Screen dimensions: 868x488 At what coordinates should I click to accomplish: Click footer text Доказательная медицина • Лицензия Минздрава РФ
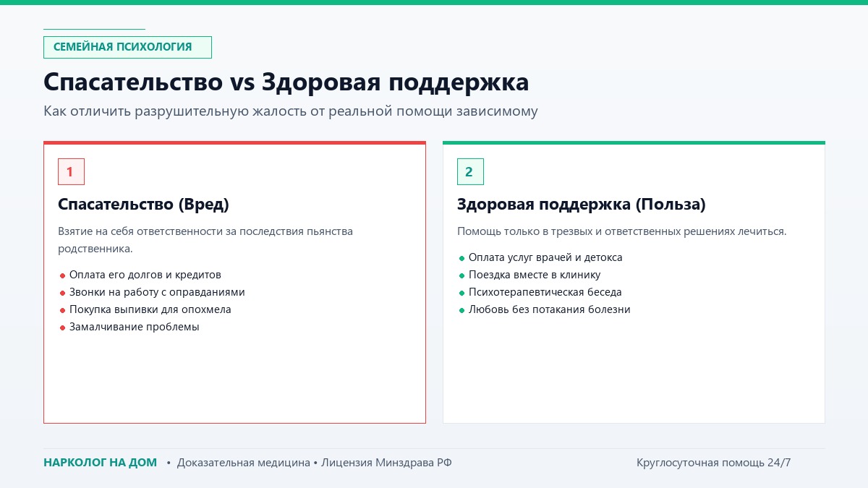point(314,463)
